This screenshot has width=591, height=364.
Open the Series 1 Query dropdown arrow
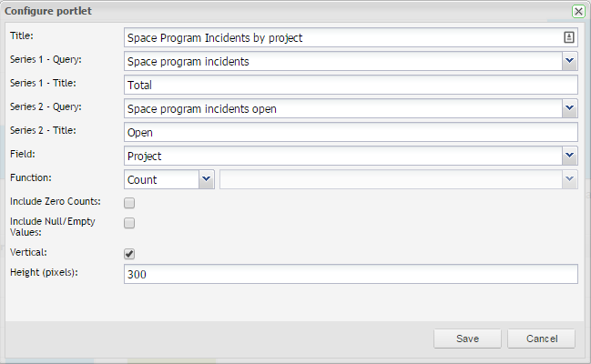point(569,61)
